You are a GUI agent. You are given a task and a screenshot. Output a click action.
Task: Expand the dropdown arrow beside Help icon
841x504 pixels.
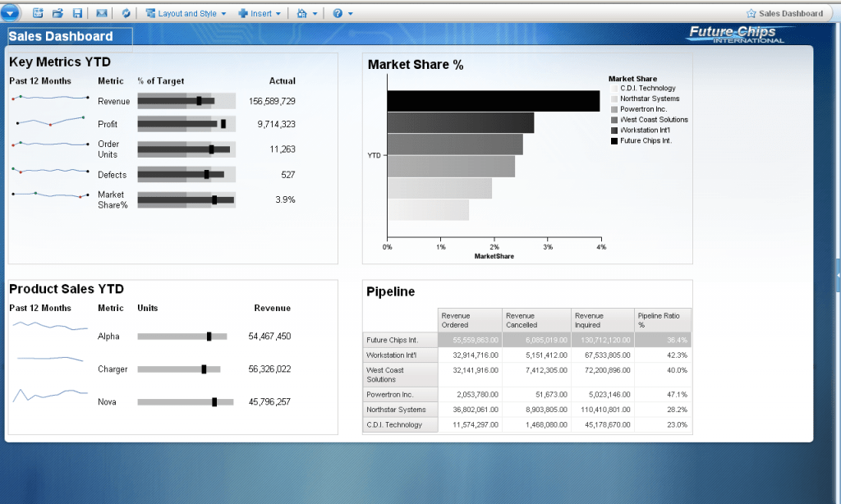point(350,14)
